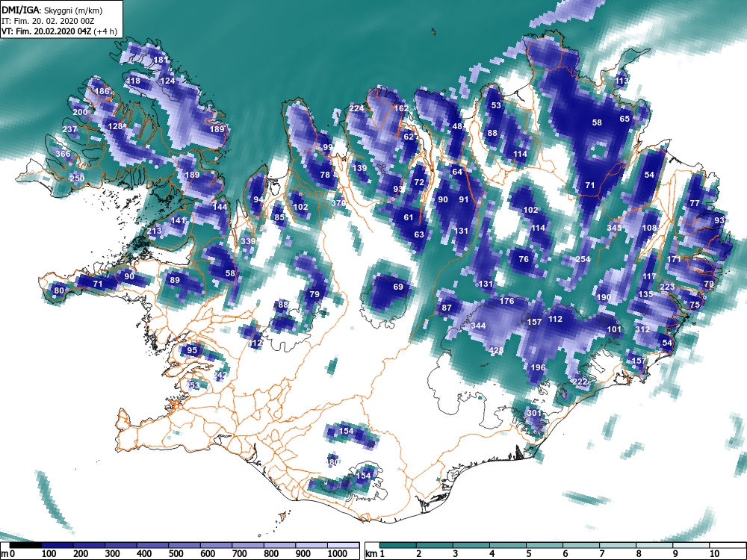This screenshot has height=560, width=747.
Task: Click the km 5 label on the right legend
Action: click(x=528, y=553)
